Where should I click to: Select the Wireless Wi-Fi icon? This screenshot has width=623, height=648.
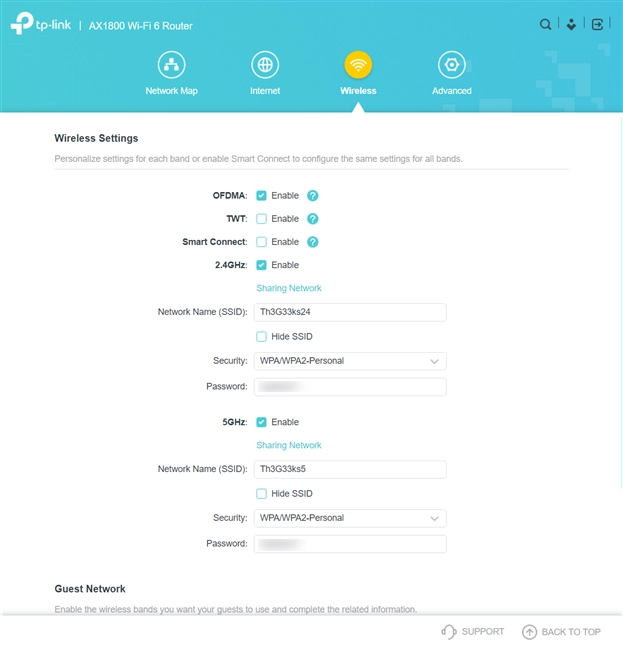pyautogui.click(x=358, y=64)
